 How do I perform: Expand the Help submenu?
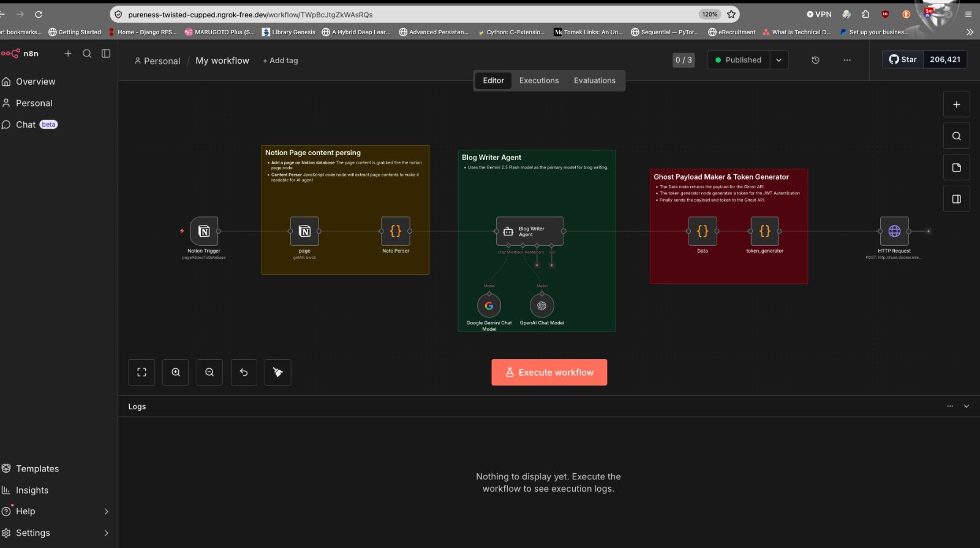point(106,511)
